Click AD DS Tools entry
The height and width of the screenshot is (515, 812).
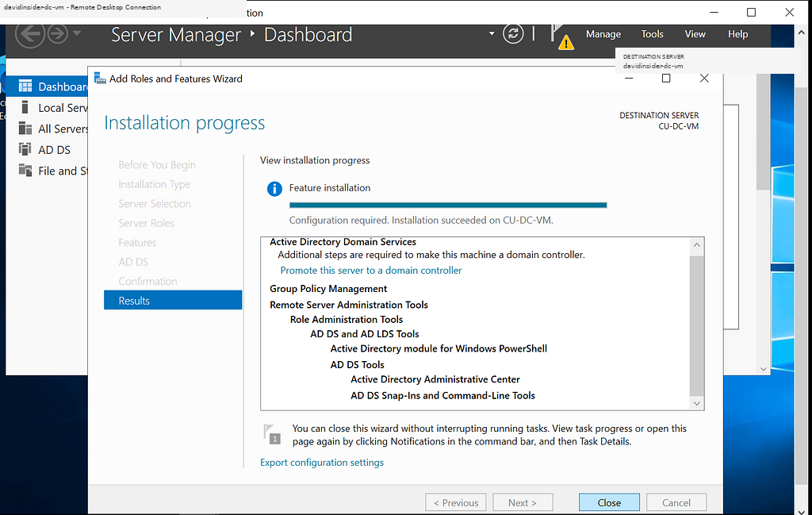(358, 365)
